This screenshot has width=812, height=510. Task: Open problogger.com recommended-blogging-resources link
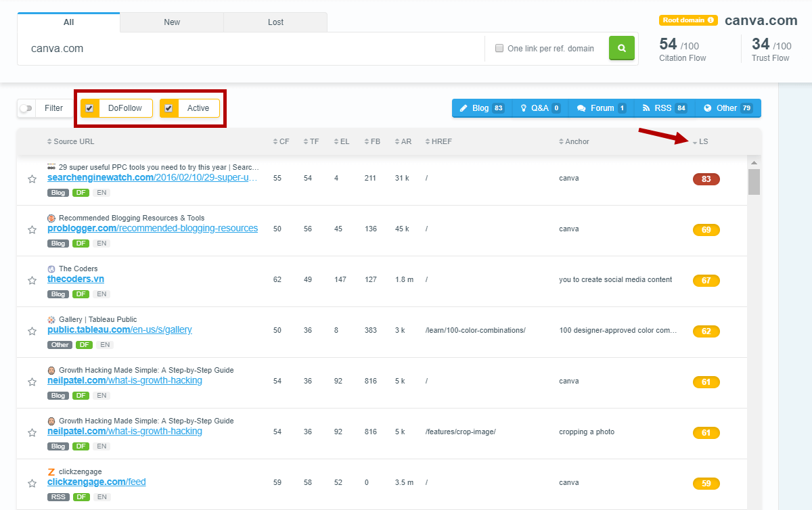point(153,229)
